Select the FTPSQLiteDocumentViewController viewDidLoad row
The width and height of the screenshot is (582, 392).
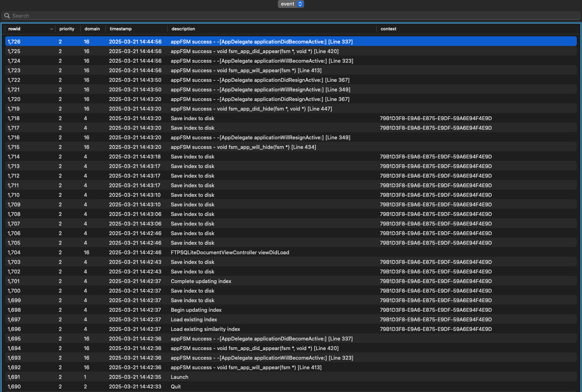[230, 253]
